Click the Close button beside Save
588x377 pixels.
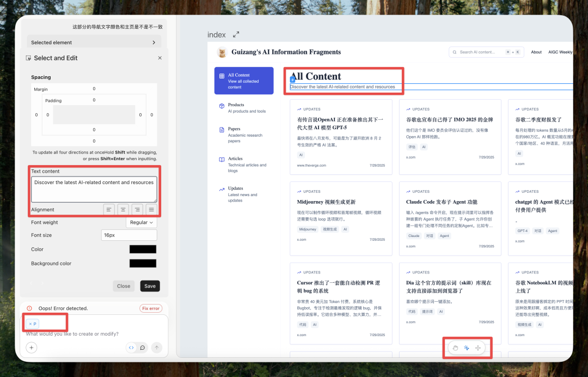pos(124,286)
